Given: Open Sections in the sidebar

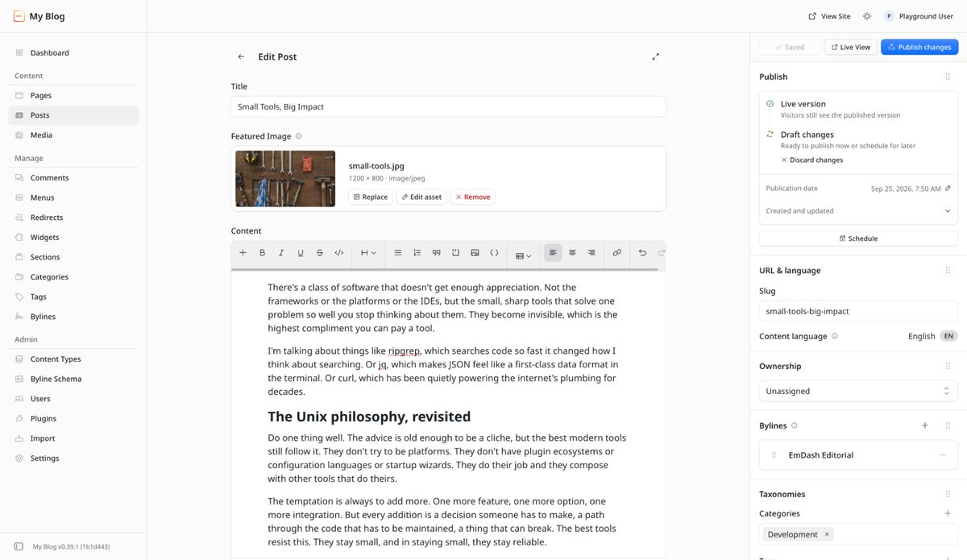Looking at the screenshot, I should [73, 257].
